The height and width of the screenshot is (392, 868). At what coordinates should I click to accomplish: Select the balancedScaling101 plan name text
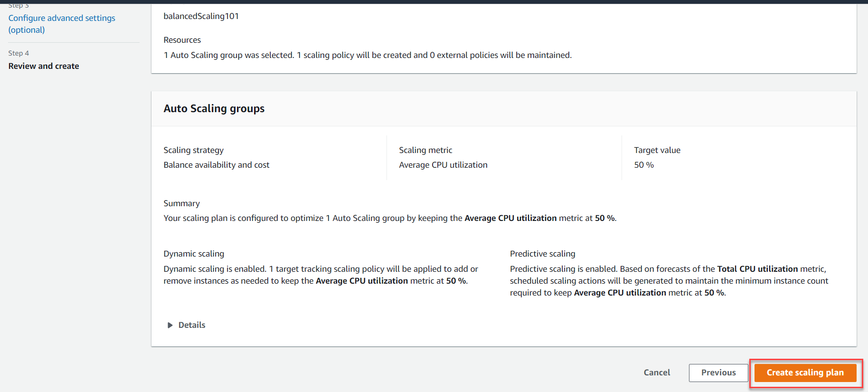(x=201, y=16)
